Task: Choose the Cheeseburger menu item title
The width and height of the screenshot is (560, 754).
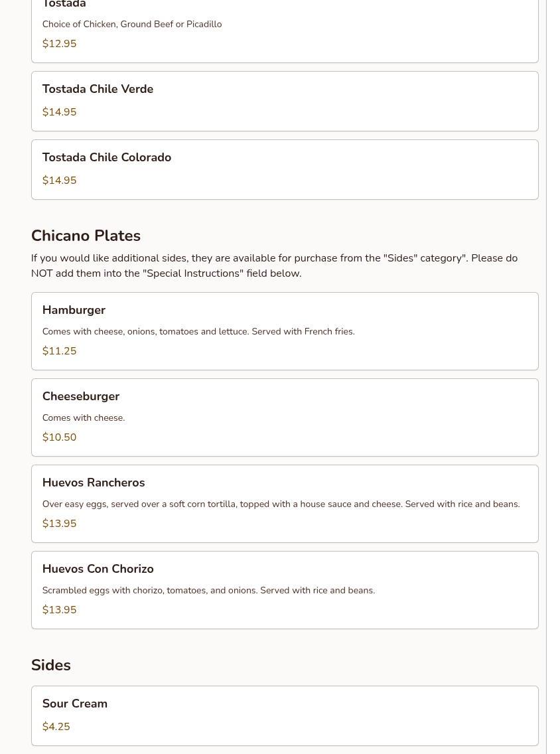Action: (x=81, y=397)
